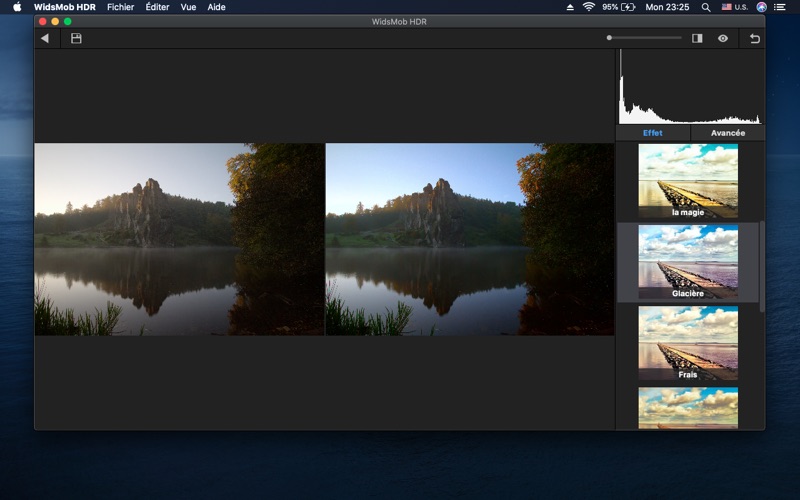Toggle the eye preview icon
This screenshot has width=800, height=500.
point(723,38)
